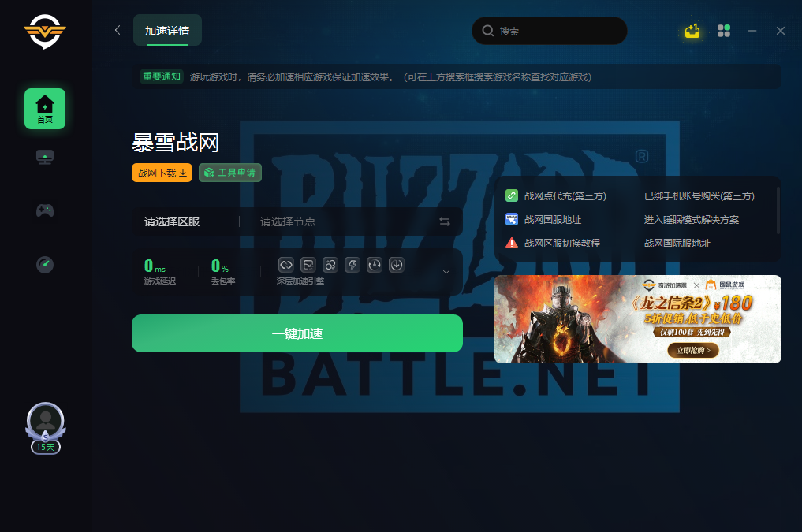802x532 pixels.
Task: Click the 0 ms 游戏延迟 readout
Action: [159, 271]
